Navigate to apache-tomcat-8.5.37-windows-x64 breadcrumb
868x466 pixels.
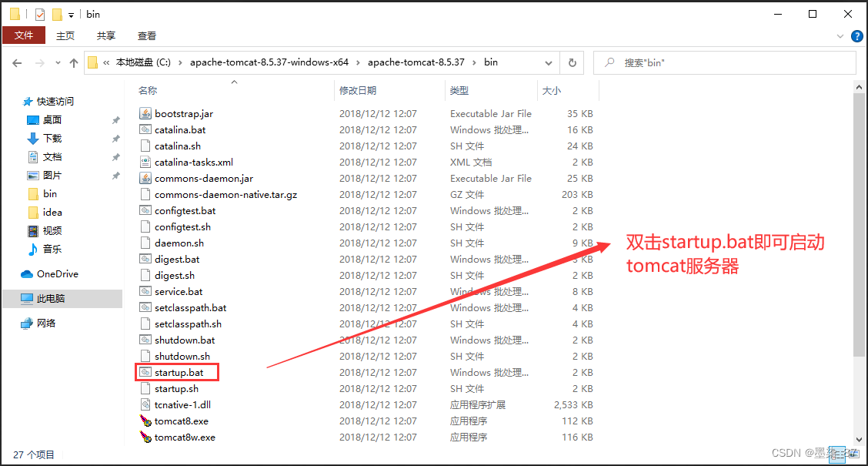tap(269, 62)
